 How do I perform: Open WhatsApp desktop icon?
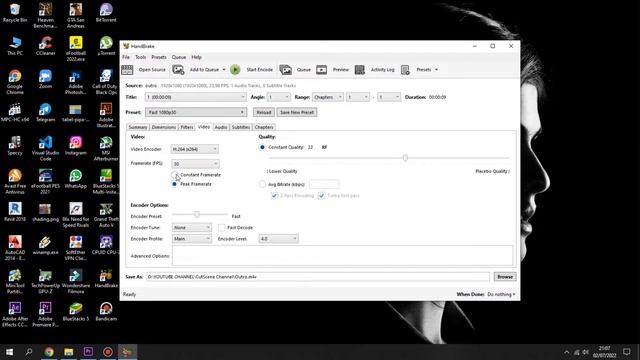tap(76, 176)
